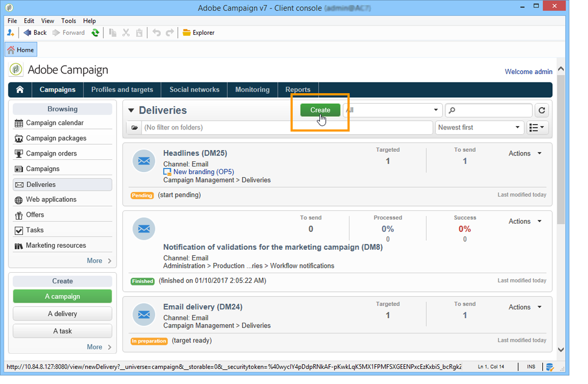
Task: Switch to Profiles and targets tab
Action: click(122, 89)
